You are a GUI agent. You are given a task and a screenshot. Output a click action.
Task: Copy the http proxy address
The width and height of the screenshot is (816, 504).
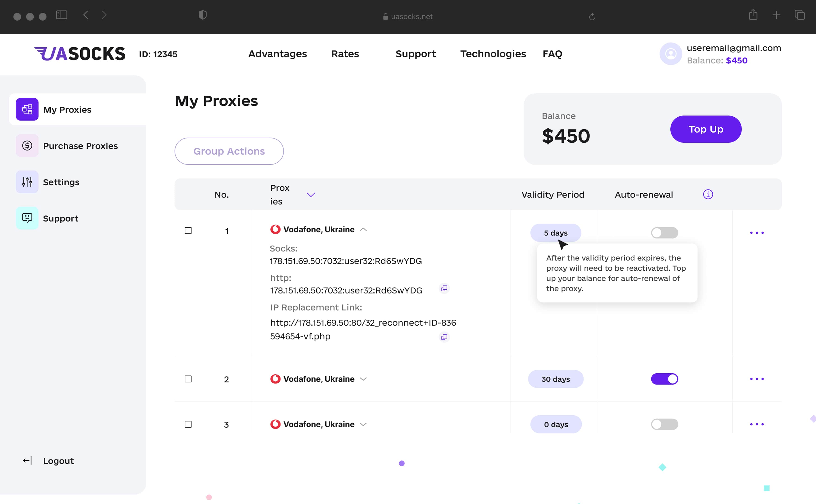(444, 288)
